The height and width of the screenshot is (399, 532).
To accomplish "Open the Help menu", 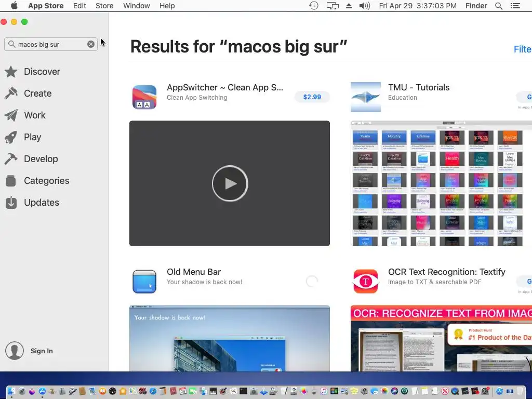I will [x=167, y=6].
